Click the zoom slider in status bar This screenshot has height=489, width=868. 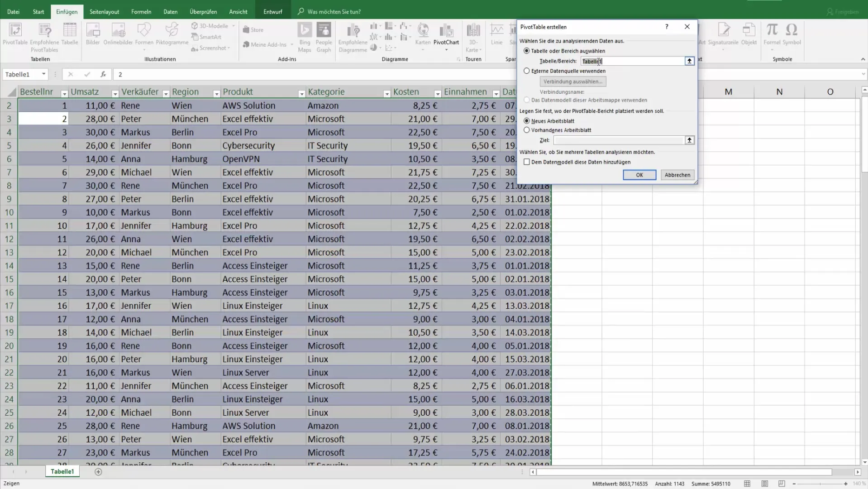click(820, 484)
